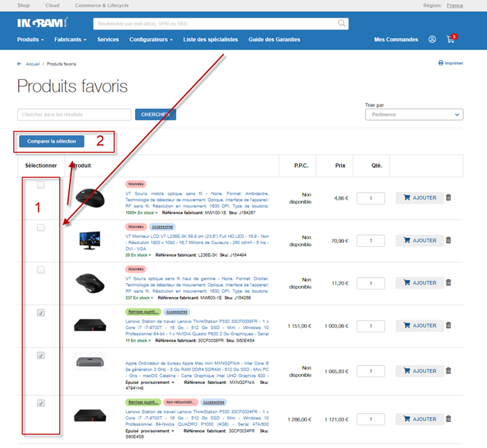487x448 pixels.
Task: Expand the Fabricants menu
Action: tap(70, 40)
